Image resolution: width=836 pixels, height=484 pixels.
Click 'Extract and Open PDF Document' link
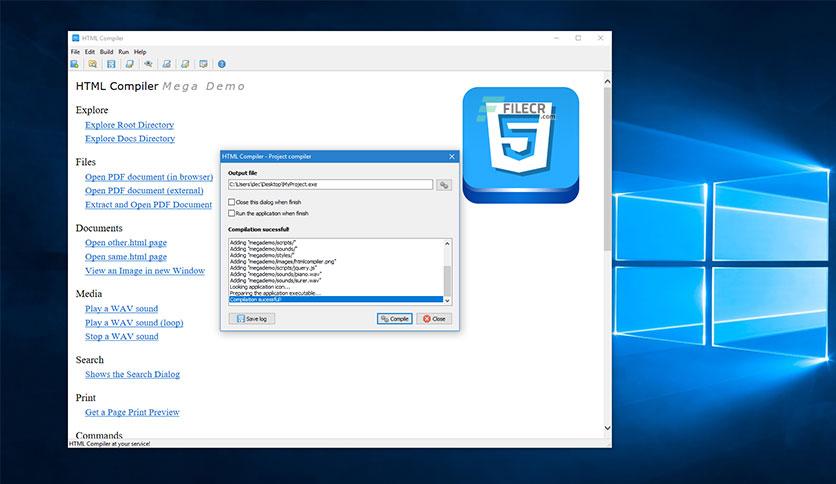148,205
